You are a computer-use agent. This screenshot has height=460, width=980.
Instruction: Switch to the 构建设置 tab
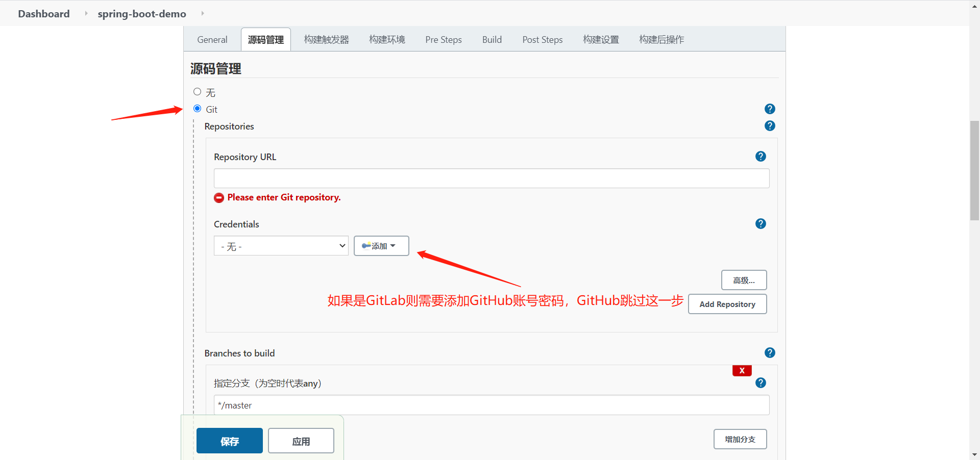click(x=601, y=40)
